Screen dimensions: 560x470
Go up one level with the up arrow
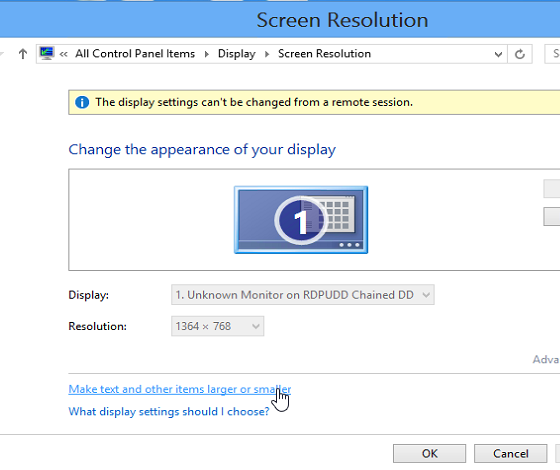[23, 54]
